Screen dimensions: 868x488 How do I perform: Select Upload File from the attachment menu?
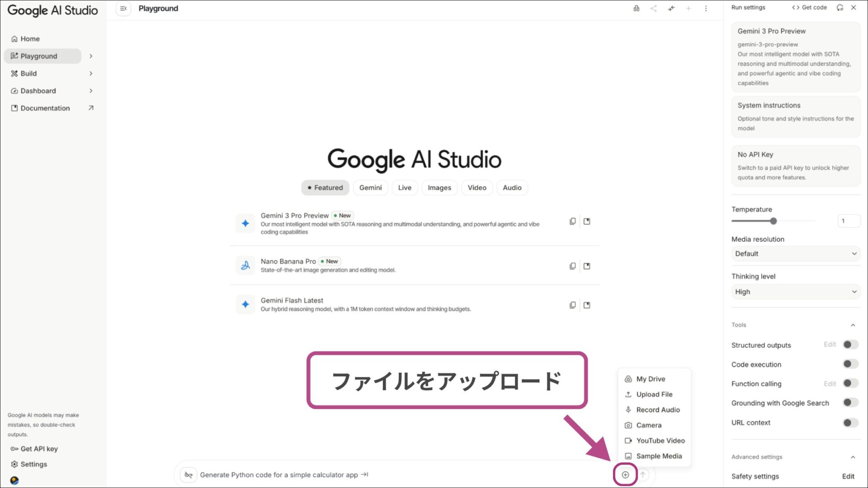click(654, 394)
